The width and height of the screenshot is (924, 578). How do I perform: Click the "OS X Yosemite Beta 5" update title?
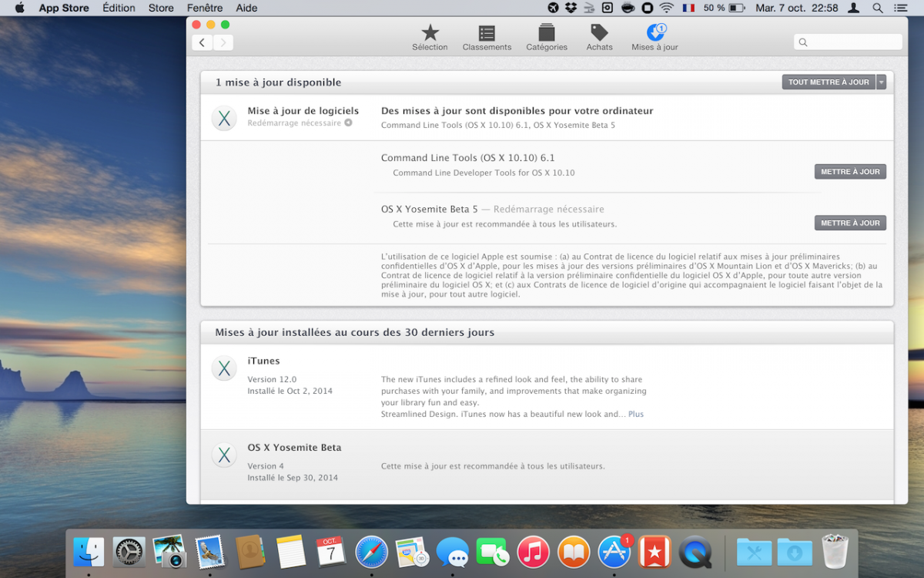430,209
